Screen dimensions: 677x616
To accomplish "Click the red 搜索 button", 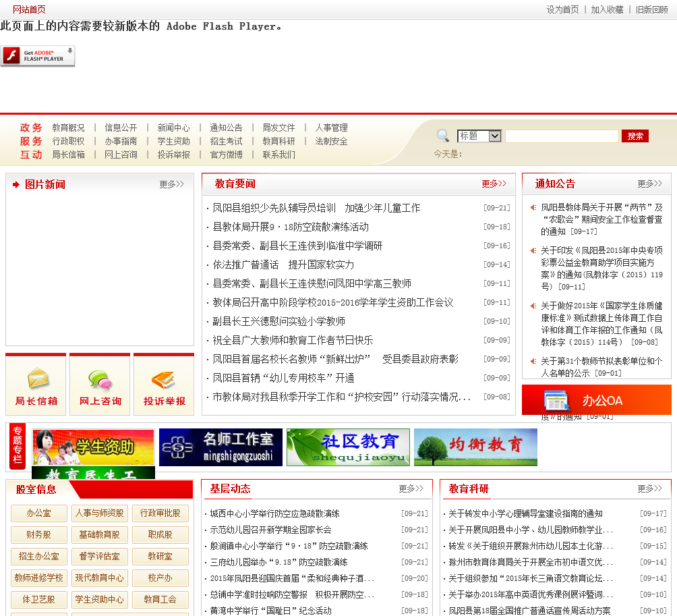I will click(x=635, y=136).
